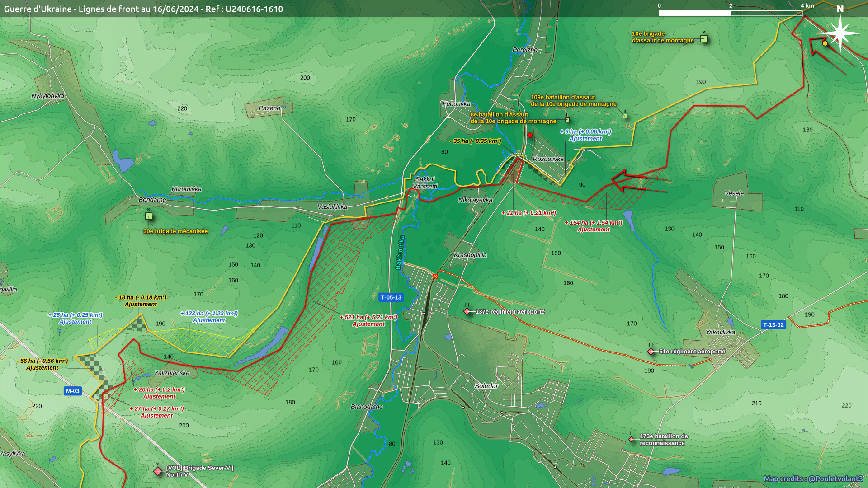Click the 109e bataillon d'assaut unit square
The width and height of the screenshot is (868, 488).
tap(625, 116)
